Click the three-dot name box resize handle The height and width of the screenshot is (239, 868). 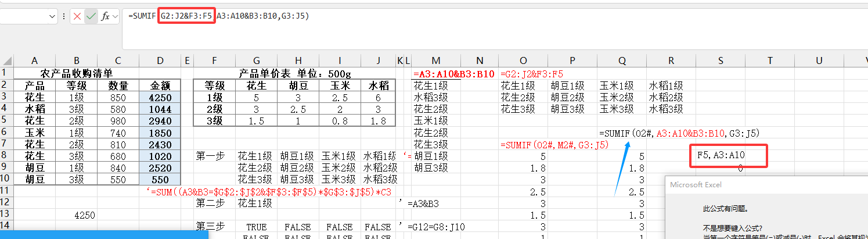[63, 16]
